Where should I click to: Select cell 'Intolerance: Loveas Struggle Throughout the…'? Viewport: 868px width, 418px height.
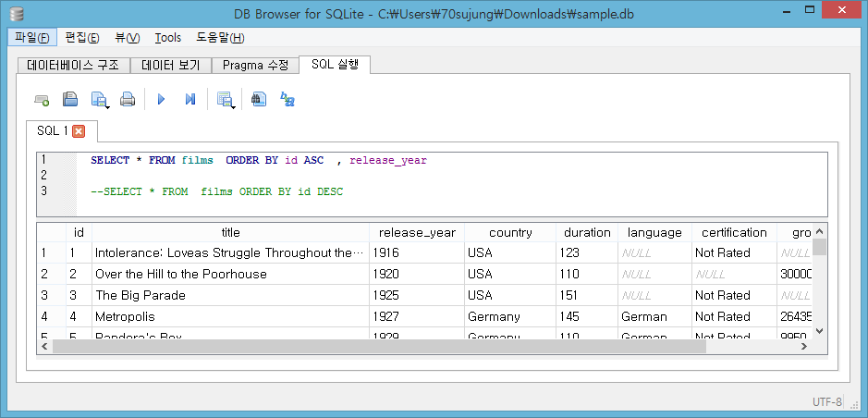(230, 253)
